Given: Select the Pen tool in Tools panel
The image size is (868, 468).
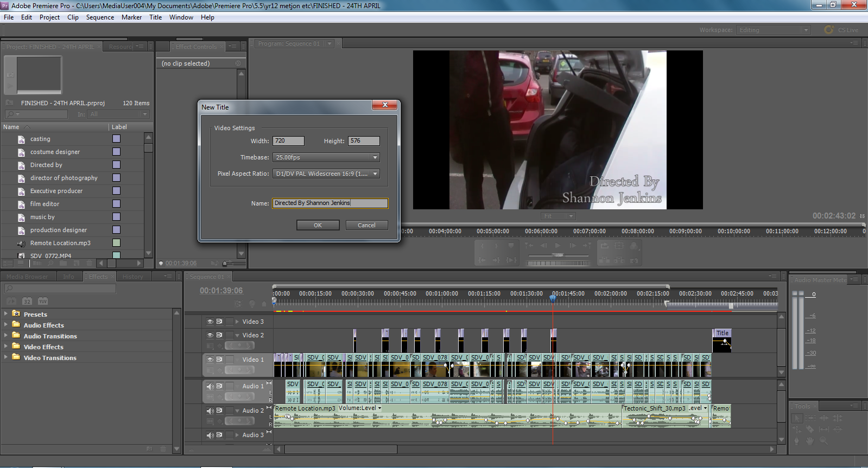Looking at the screenshot, I should 796,441.
